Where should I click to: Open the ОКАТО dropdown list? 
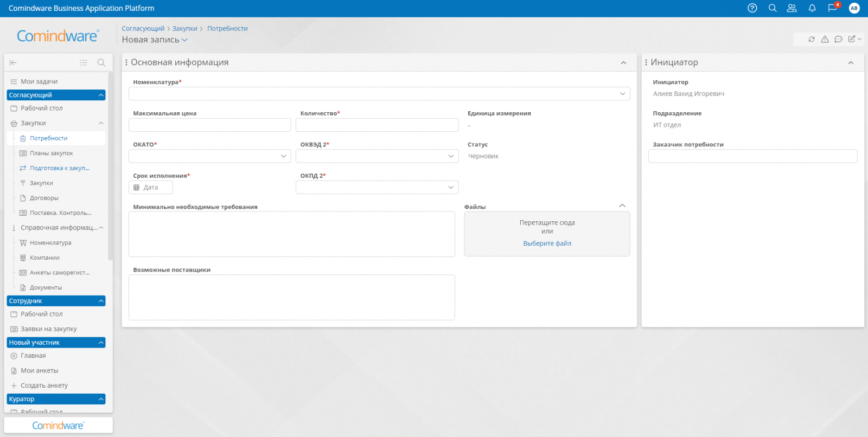click(283, 156)
